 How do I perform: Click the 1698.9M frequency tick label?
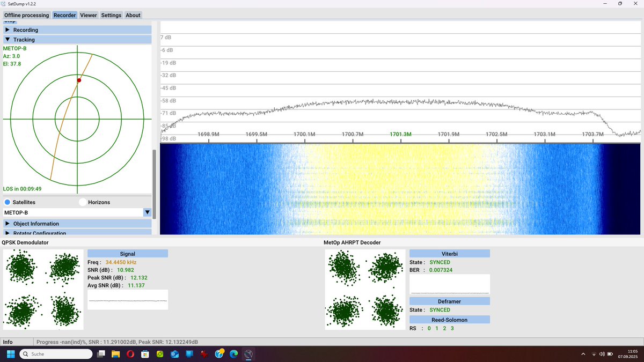[208, 134]
